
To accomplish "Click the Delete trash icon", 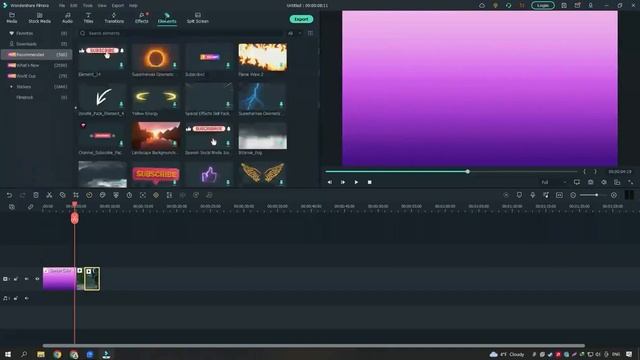I will (36, 195).
